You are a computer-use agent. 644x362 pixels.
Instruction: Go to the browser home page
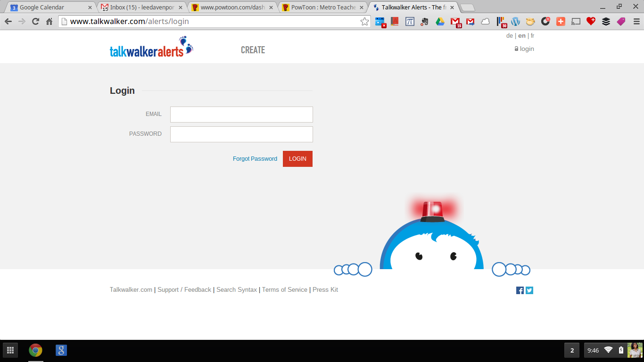click(49, 21)
